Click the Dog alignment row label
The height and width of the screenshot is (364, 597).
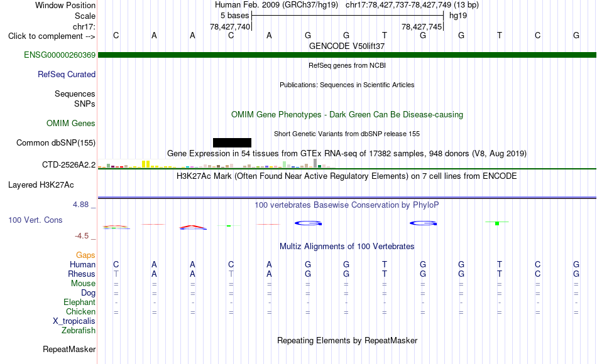(89, 293)
